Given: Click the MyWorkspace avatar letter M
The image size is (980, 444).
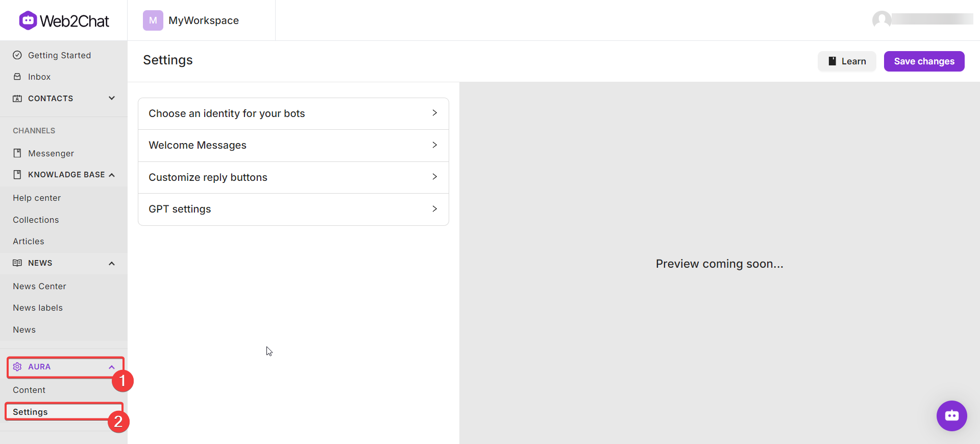Looking at the screenshot, I should pyautogui.click(x=153, y=20).
